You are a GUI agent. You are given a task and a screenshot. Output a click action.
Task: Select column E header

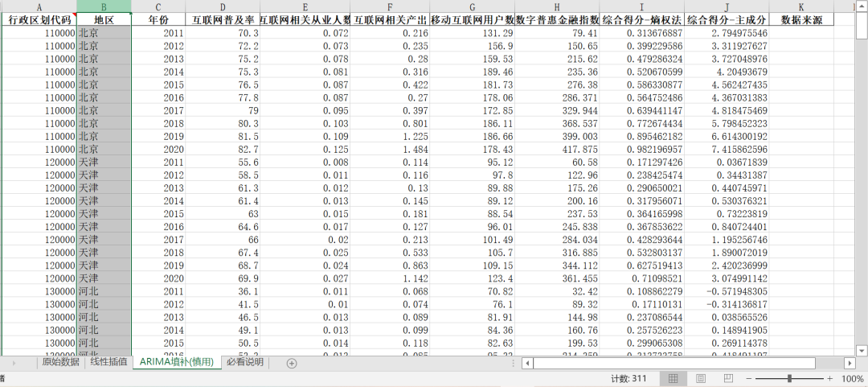(305, 6)
